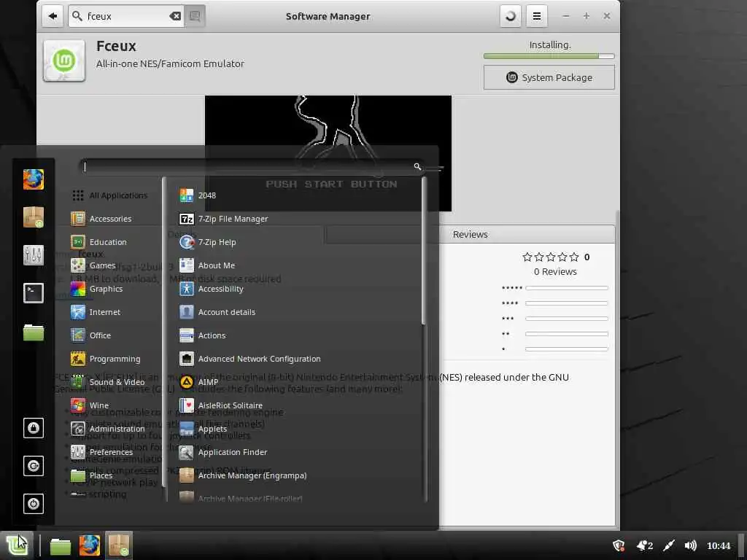Open Files from the taskbar launcher
Screen dimensions: 747x560
[61, 545]
